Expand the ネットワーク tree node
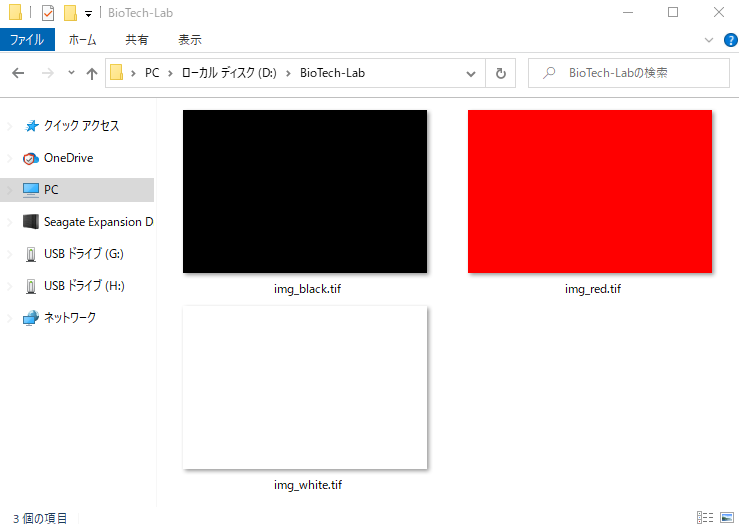739x528 pixels. 9,318
